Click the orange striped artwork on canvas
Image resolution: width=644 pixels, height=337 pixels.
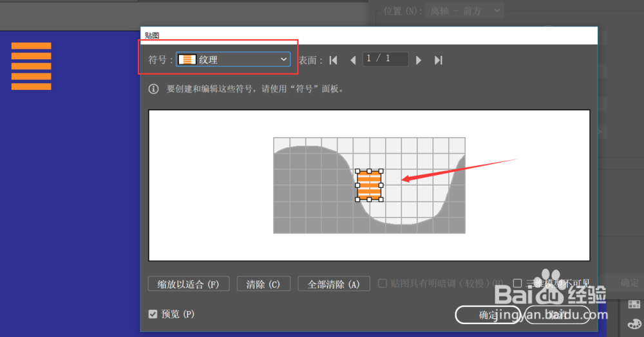[31, 66]
